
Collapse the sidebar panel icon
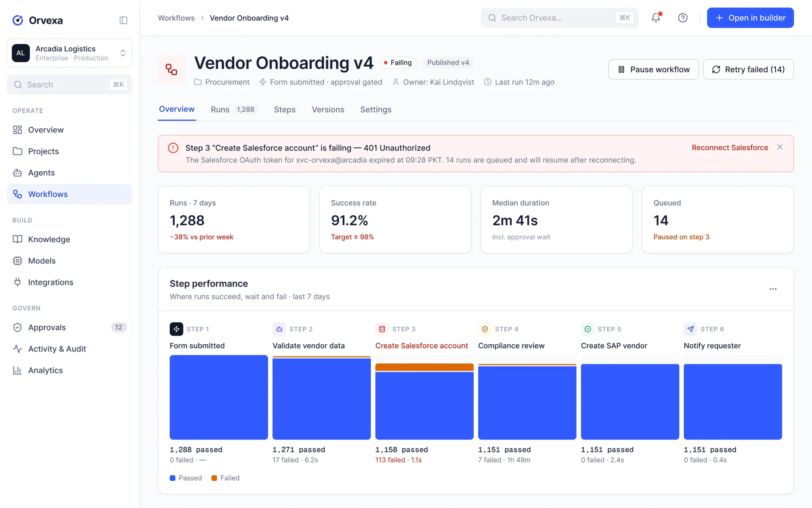pyautogui.click(x=123, y=20)
